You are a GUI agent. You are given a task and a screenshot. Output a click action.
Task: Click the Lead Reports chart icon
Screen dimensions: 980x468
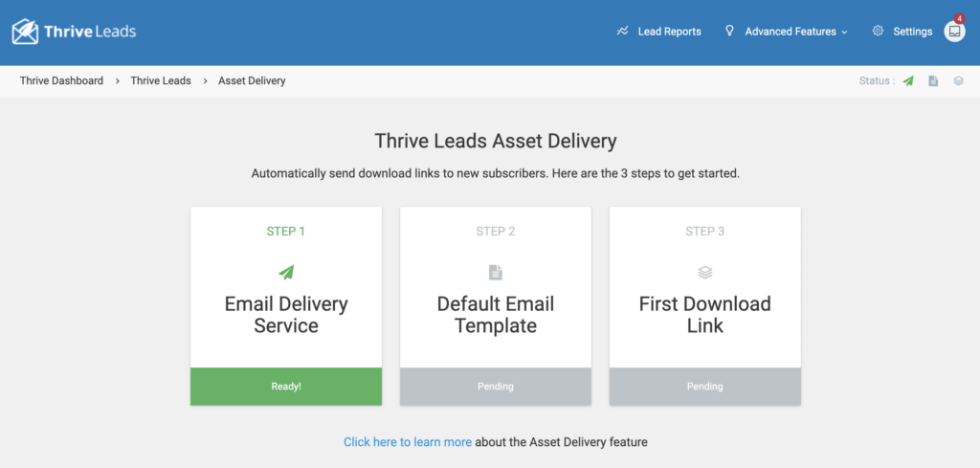(x=623, y=32)
